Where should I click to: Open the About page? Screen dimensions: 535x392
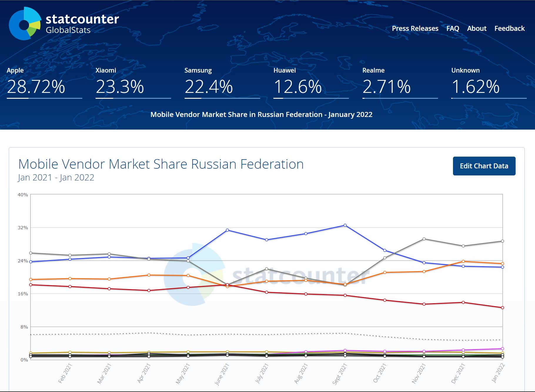[x=477, y=29]
